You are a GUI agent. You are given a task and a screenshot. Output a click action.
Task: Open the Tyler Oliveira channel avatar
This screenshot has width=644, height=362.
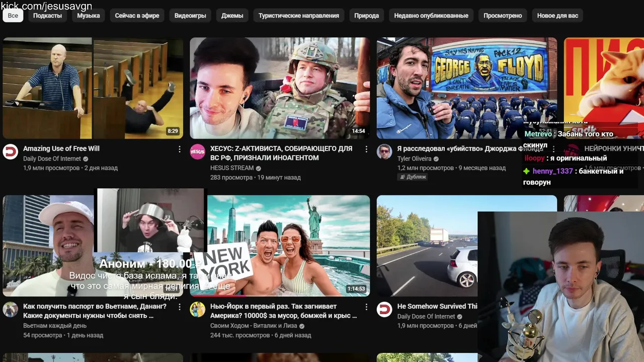384,152
